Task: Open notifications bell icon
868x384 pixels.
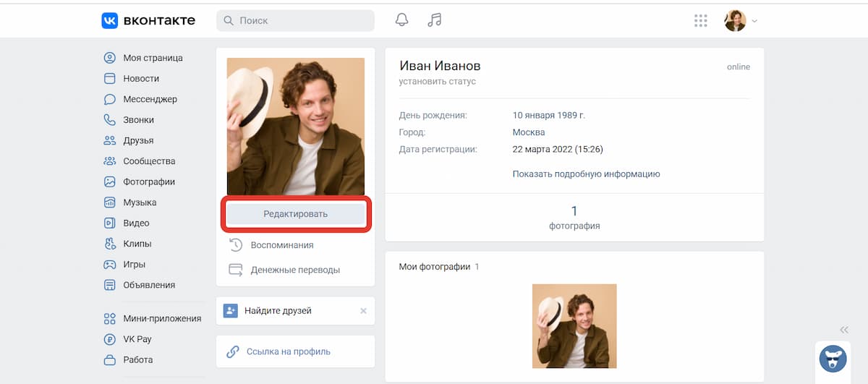Action: pyautogui.click(x=401, y=20)
